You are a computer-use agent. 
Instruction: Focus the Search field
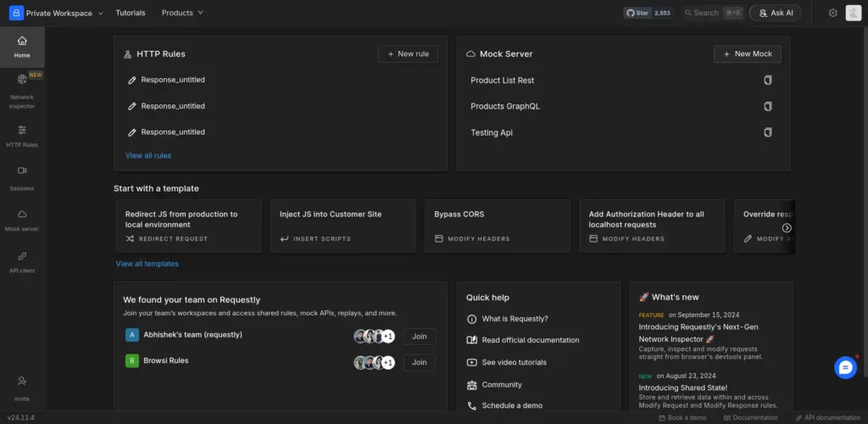[712, 13]
